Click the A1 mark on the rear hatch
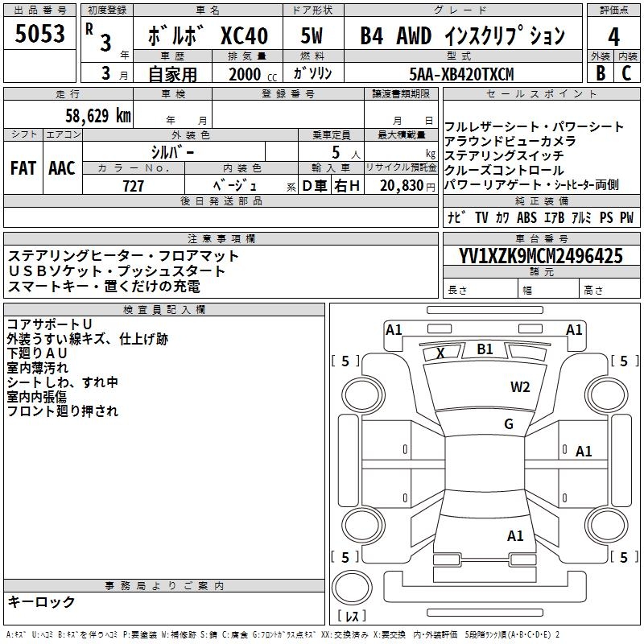Image resolution: width=644 pixels, height=644 pixels. point(515,536)
